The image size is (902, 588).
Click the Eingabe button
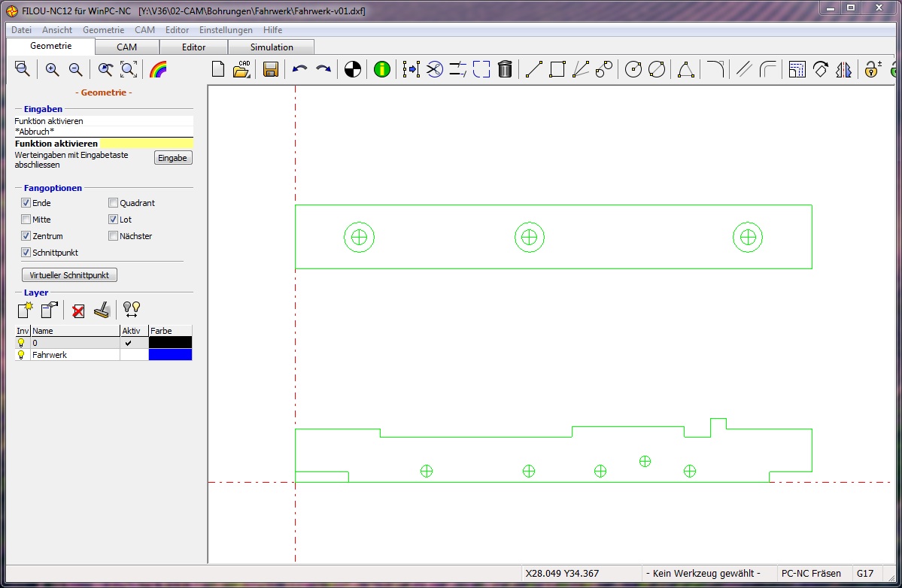tap(172, 158)
